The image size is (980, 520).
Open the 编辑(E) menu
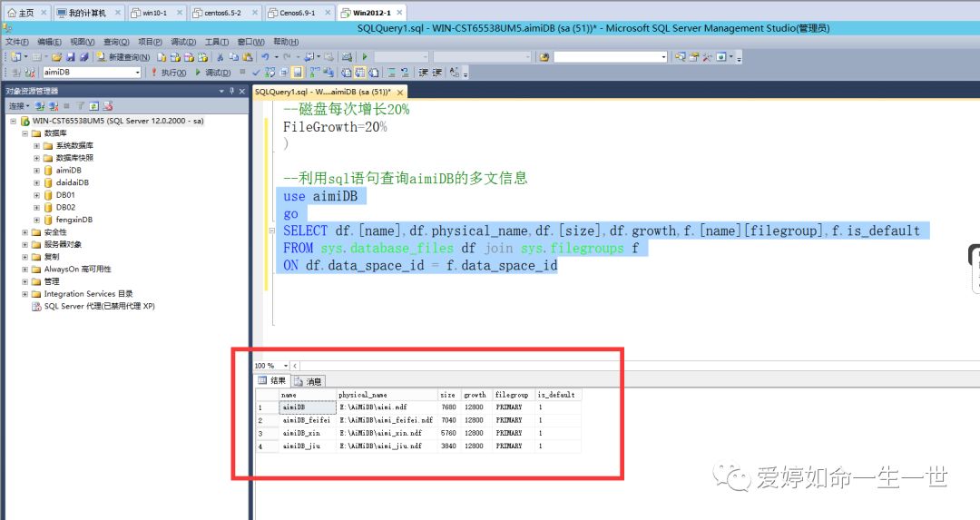click(x=49, y=42)
